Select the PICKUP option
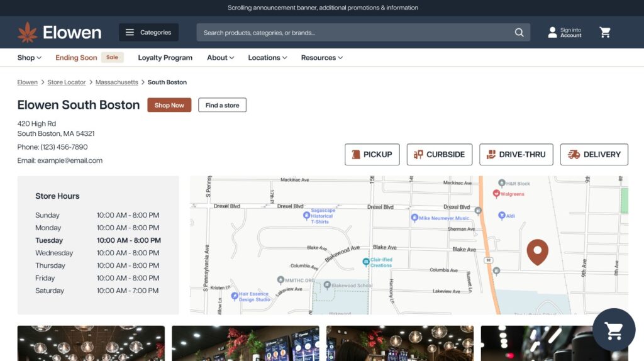 tap(372, 155)
